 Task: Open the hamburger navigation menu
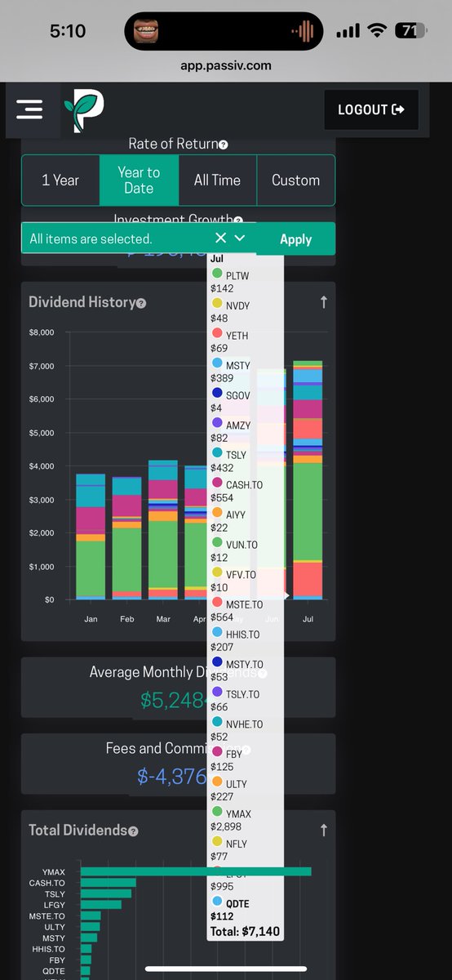(x=29, y=109)
